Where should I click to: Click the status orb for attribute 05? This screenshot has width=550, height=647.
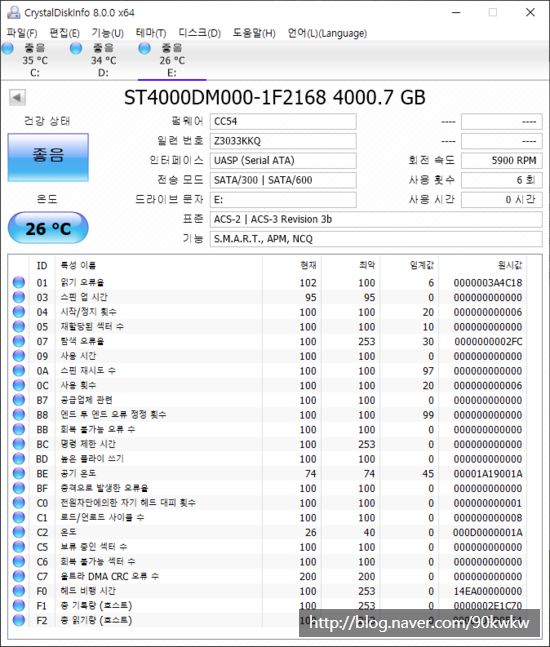click(19, 326)
